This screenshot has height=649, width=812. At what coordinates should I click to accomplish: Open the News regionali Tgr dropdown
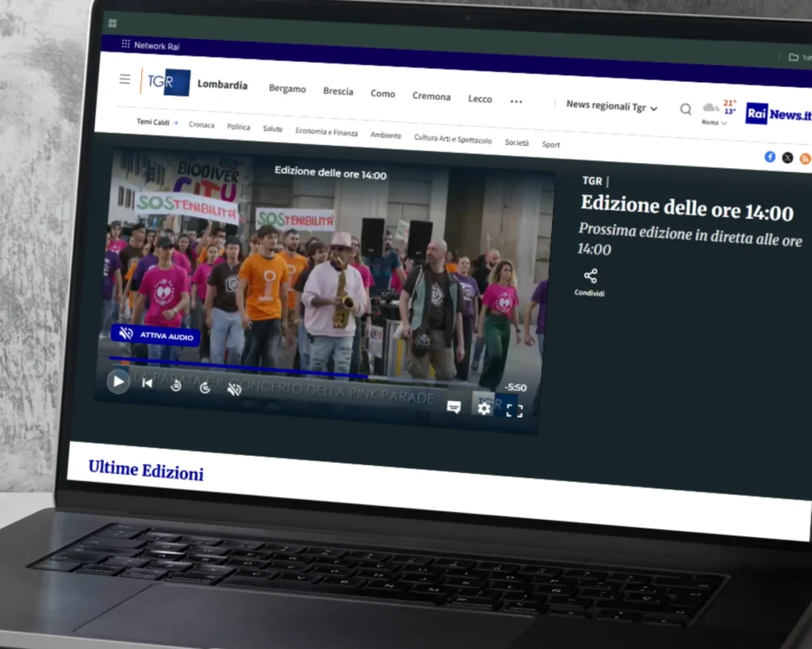pos(611,105)
